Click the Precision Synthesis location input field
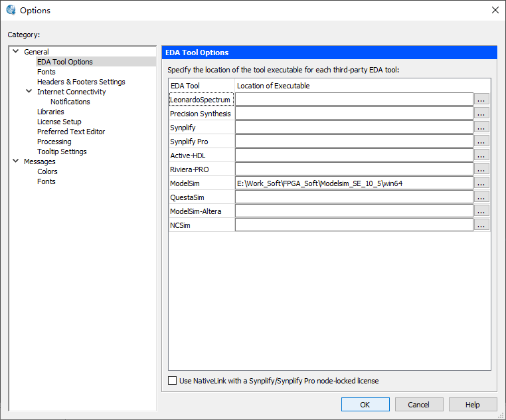Viewport: 506px width, 420px height. click(354, 114)
